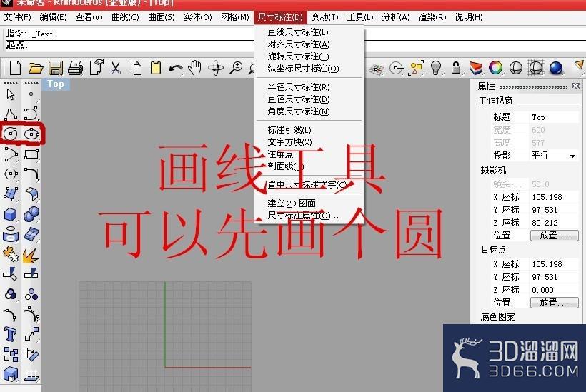Screen dimensions: 586x392
Task: Choose 建立 2D 图面 menu item
Action: pos(292,203)
